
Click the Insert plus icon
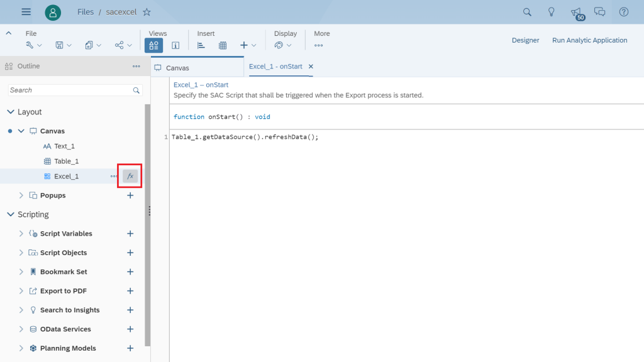tap(244, 45)
